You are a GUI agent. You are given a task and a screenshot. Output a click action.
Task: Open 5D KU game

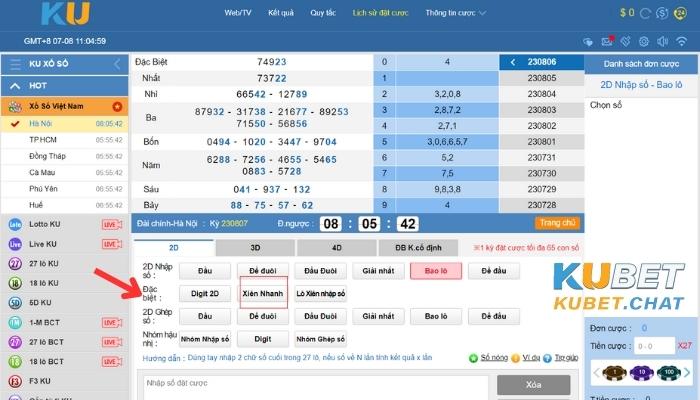[40, 303]
